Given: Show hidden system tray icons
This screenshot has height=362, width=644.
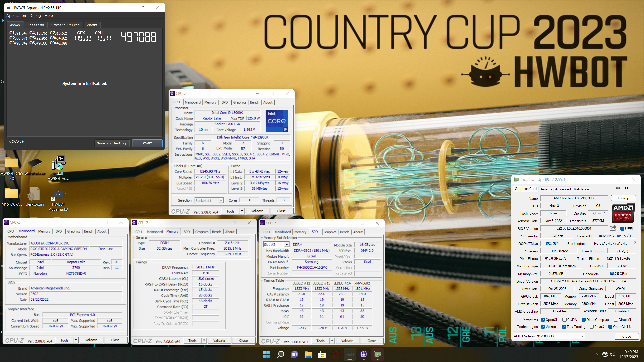Looking at the screenshot, I should [596, 354].
